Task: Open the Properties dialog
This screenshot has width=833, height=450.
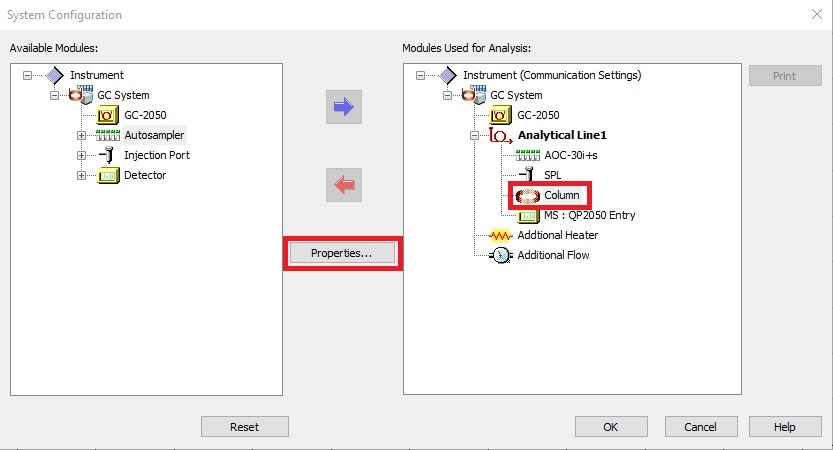Action: click(x=342, y=253)
